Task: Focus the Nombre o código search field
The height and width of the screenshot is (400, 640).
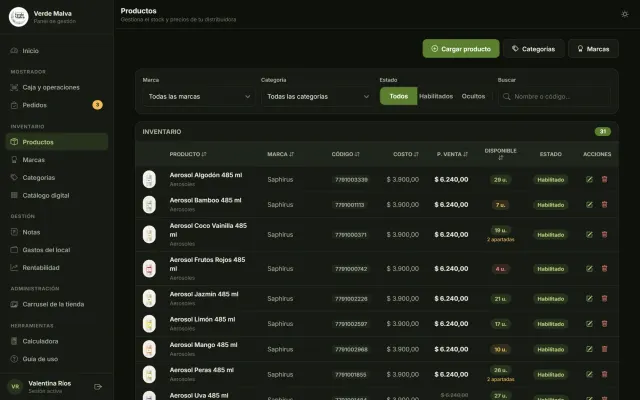Action: click(554, 97)
